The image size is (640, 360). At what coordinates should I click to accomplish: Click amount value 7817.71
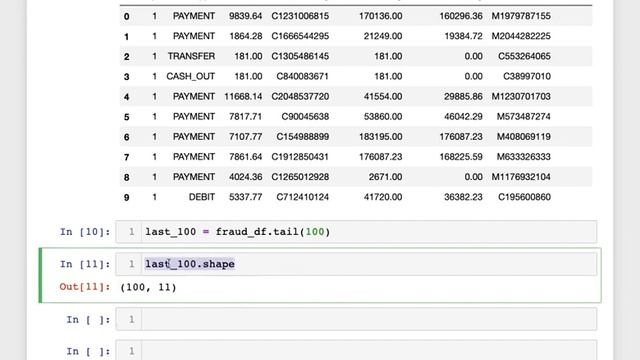click(245, 116)
